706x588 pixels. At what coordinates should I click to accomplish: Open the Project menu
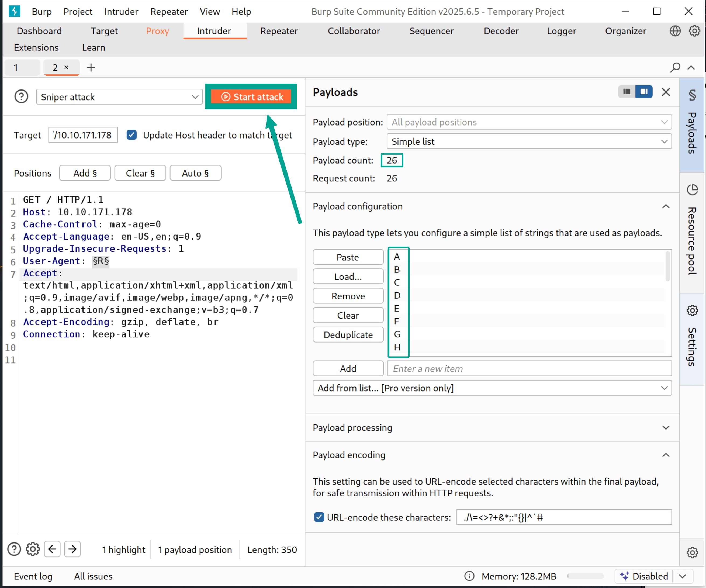point(78,11)
